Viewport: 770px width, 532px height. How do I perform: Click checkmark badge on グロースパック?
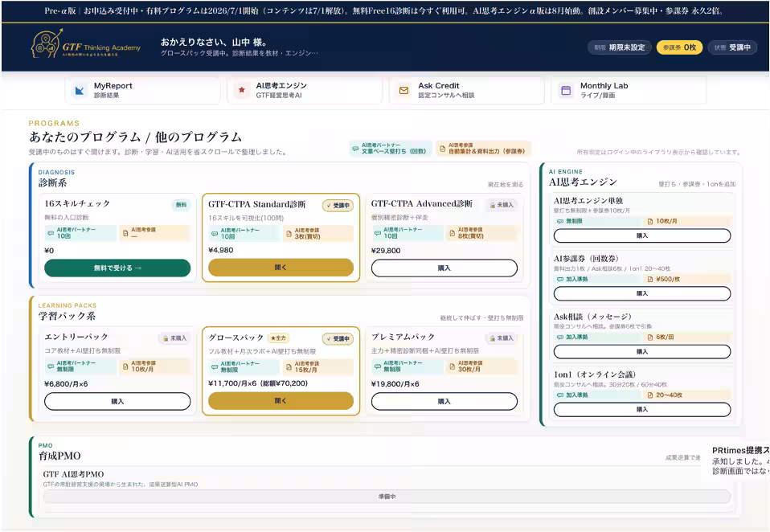[338, 338]
